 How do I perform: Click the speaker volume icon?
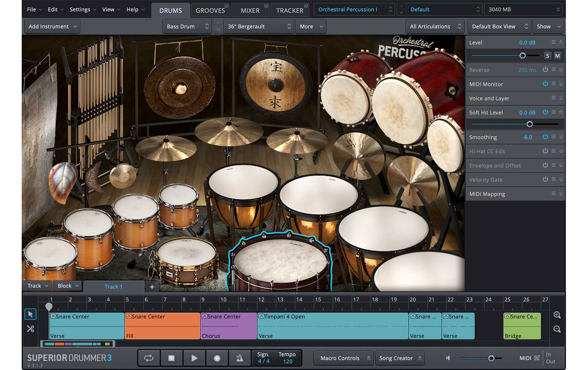pyautogui.click(x=448, y=358)
